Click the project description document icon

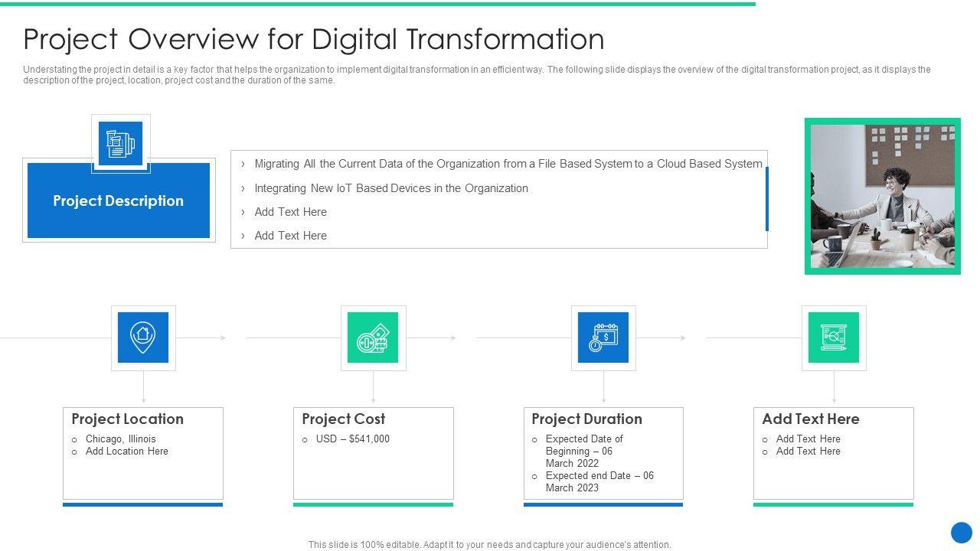(x=120, y=144)
